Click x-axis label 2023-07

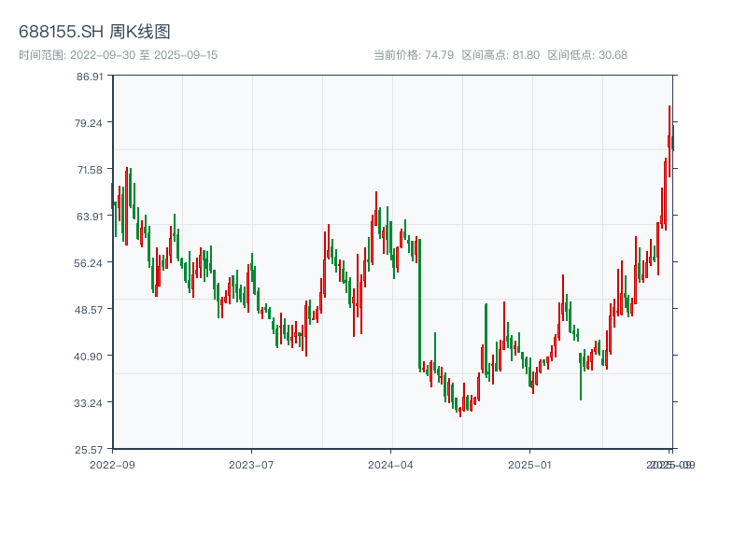coord(251,465)
